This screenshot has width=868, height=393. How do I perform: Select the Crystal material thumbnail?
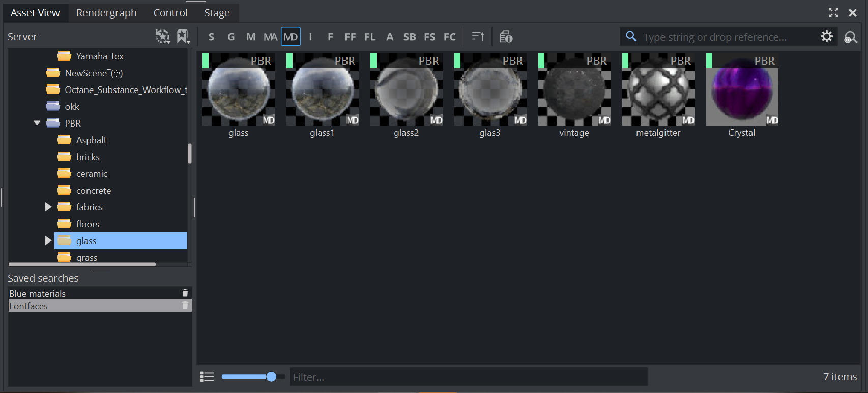click(742, 90)
